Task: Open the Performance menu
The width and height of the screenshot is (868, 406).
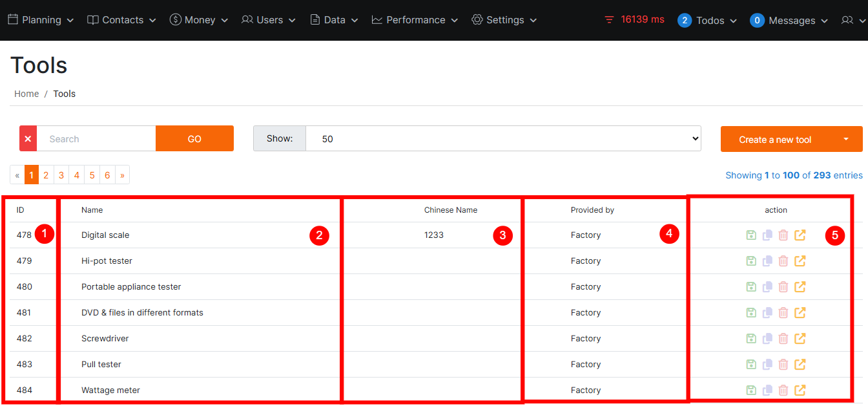Action: tap(415, 20)
